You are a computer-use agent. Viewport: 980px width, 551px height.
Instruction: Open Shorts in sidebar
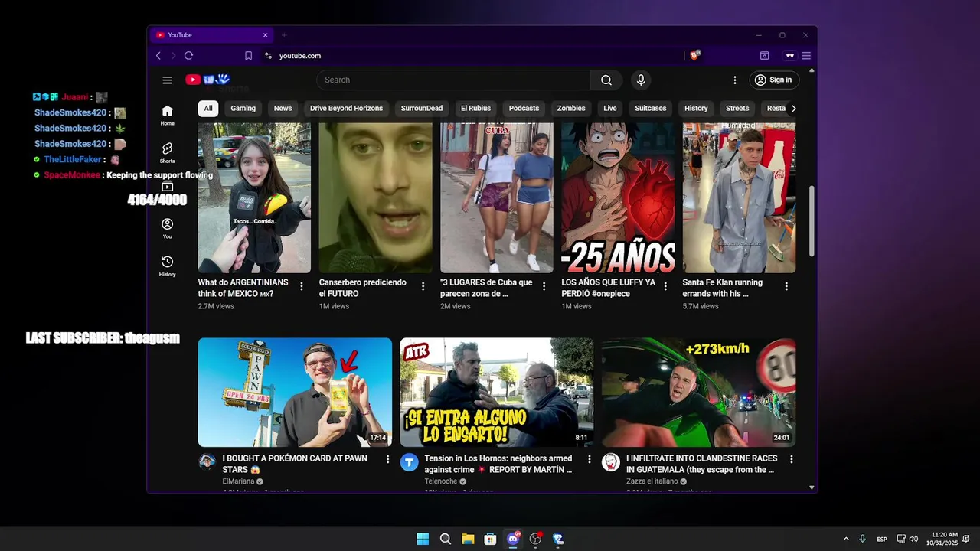167,152
